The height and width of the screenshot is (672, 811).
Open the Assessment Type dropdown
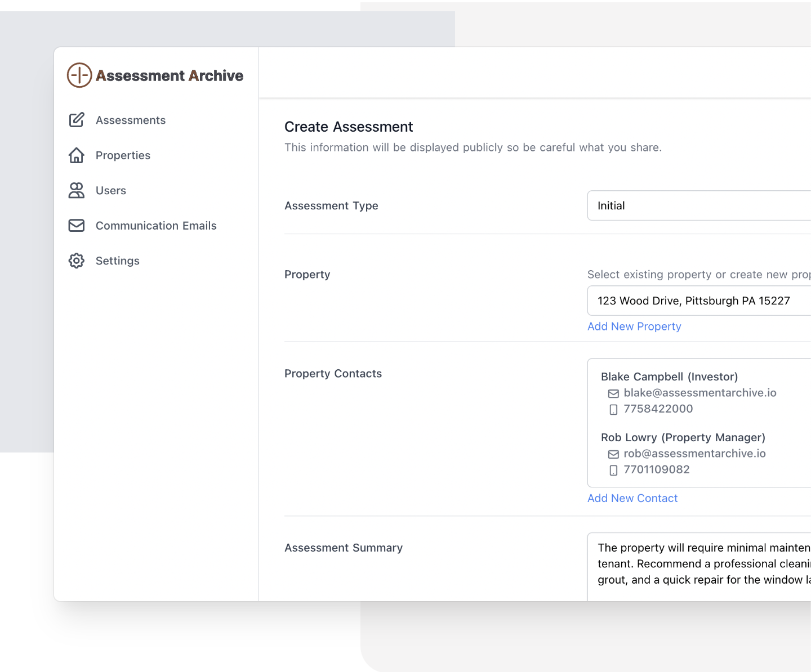tap(698, 205)
